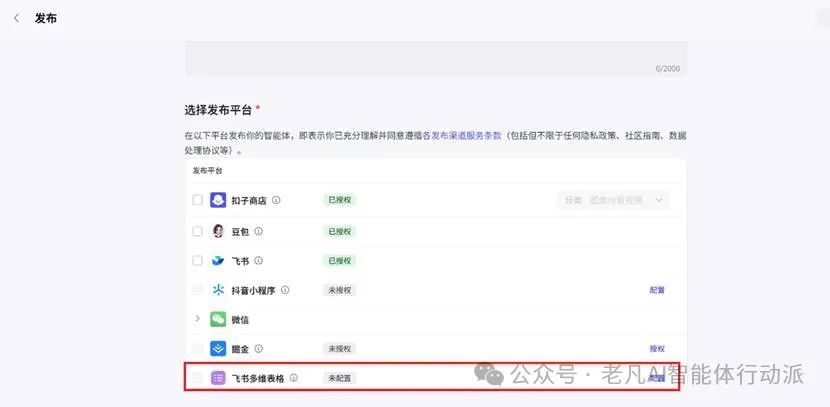Click the 抖音小程序 logo icon

(218, 290)
